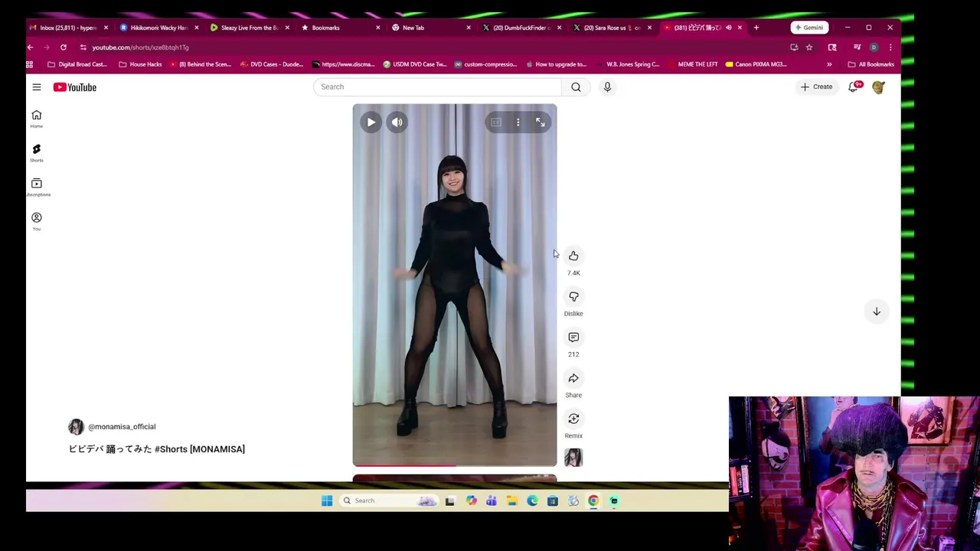Screen dimensions: 980x551
Task: Switch to the New Tab tab
Action: pyautogui.click(x=431, y=28)
